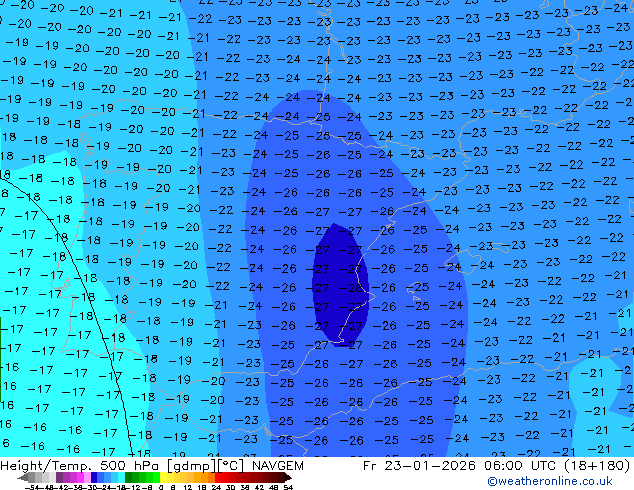The width and height of the screenshot is (634, 490).
Task: Click the '54' label at the legend's right end
Action: [x=288, y=488]
